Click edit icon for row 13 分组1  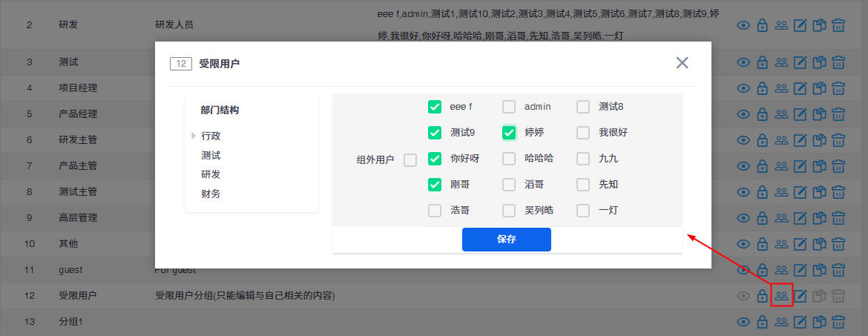800,322
